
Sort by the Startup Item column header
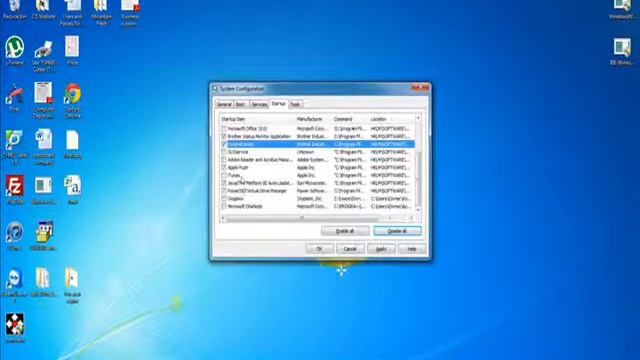tap(257, 119)
